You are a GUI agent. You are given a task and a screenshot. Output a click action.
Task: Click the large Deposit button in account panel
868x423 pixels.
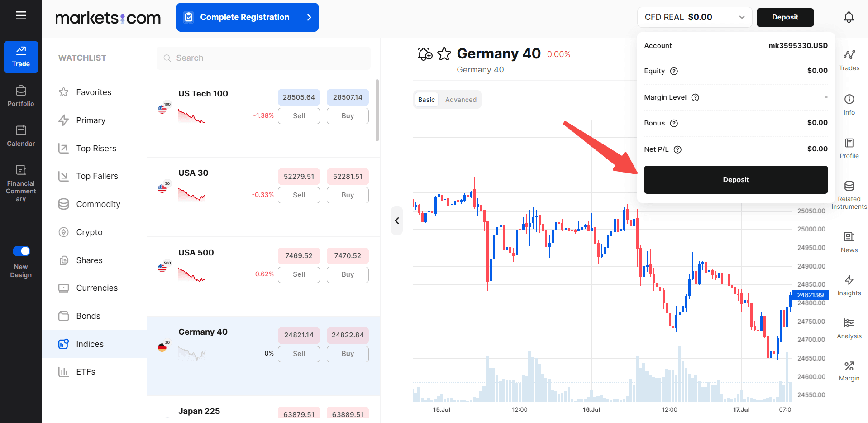tap(736, 180)
